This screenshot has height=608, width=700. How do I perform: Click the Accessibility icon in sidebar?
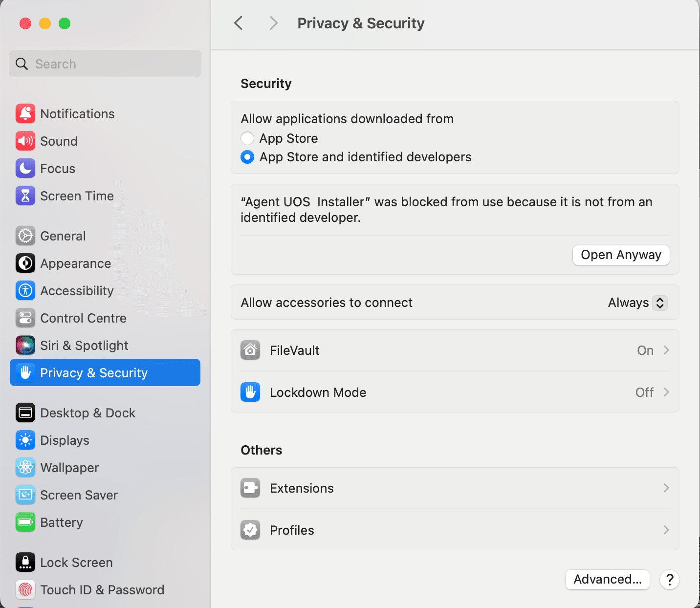(x=25, y=290)
